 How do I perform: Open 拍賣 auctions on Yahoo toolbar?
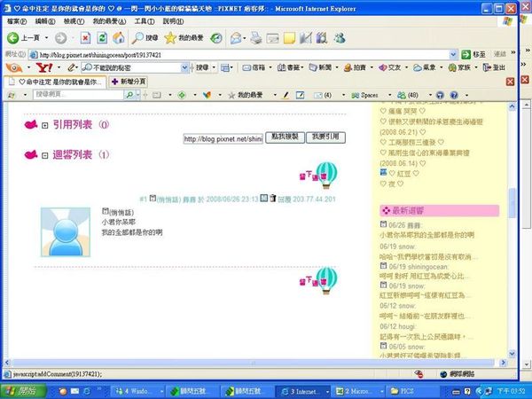coord(355,67)
